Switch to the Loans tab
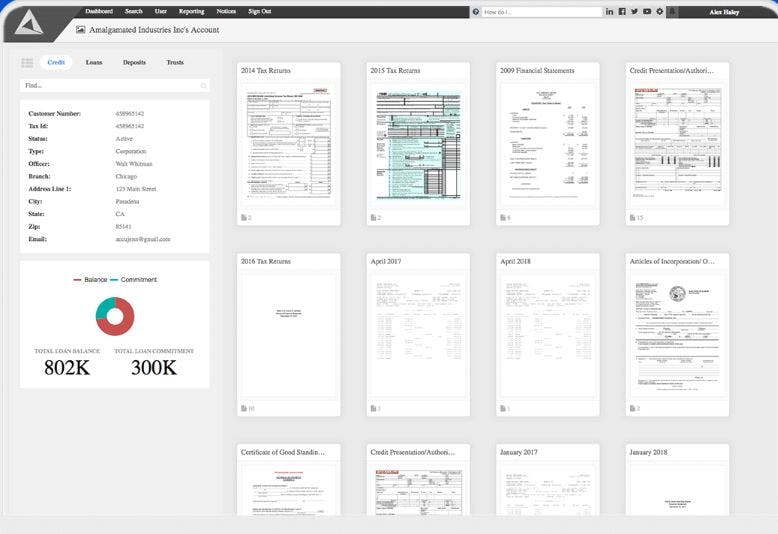This screenshot has width=778, height=534. pos(94,63)
